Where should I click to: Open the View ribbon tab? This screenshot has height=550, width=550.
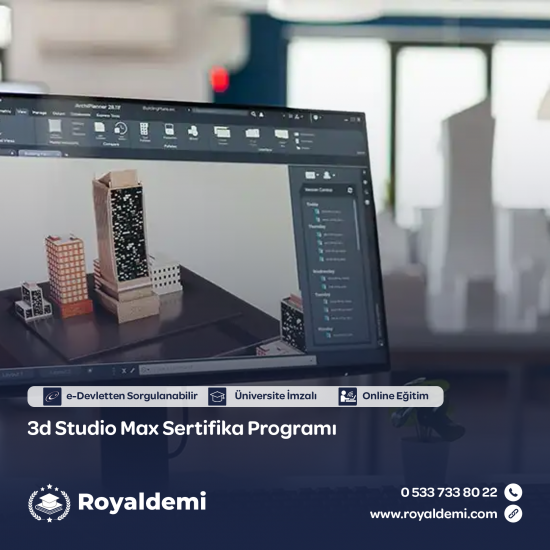click(x=22, y=112)
